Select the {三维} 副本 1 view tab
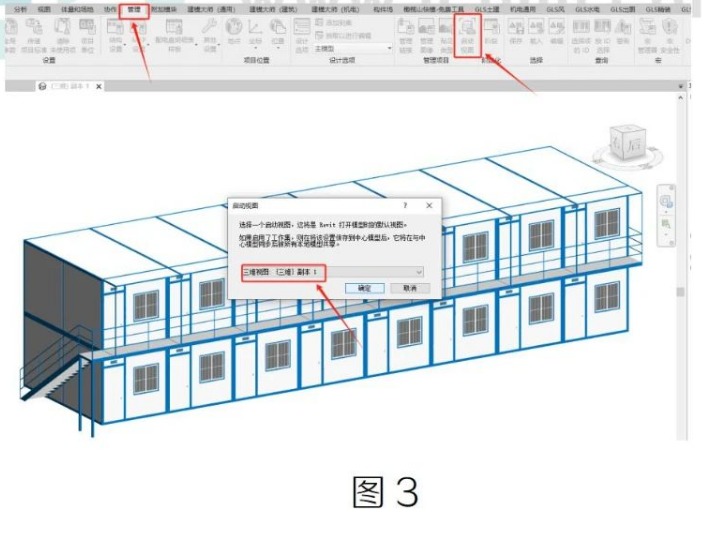 69,86
